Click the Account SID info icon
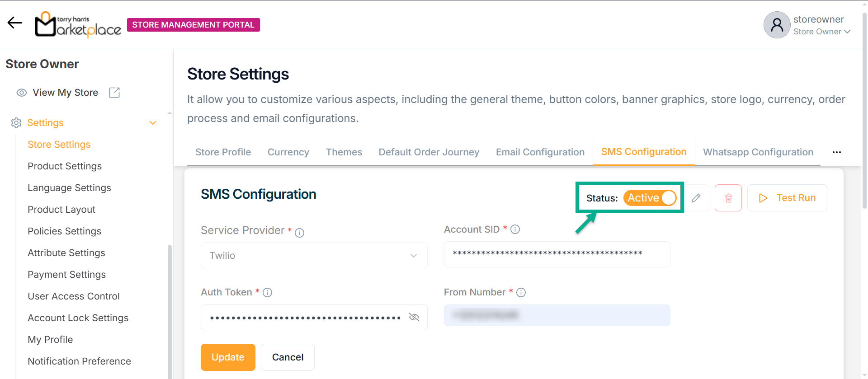 point(515,229)
